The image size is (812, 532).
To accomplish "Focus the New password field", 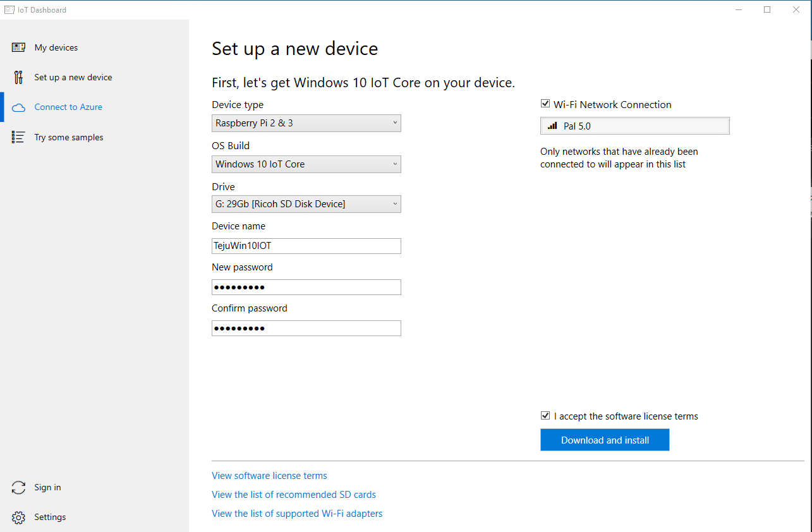I will 306,287.
